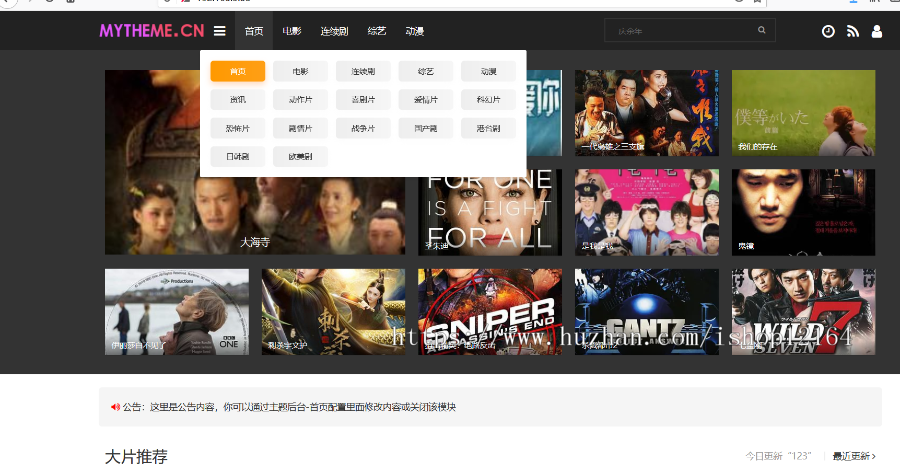Open the 爱情片 category
The image size is (900, 472).
(x=425, y=99)
